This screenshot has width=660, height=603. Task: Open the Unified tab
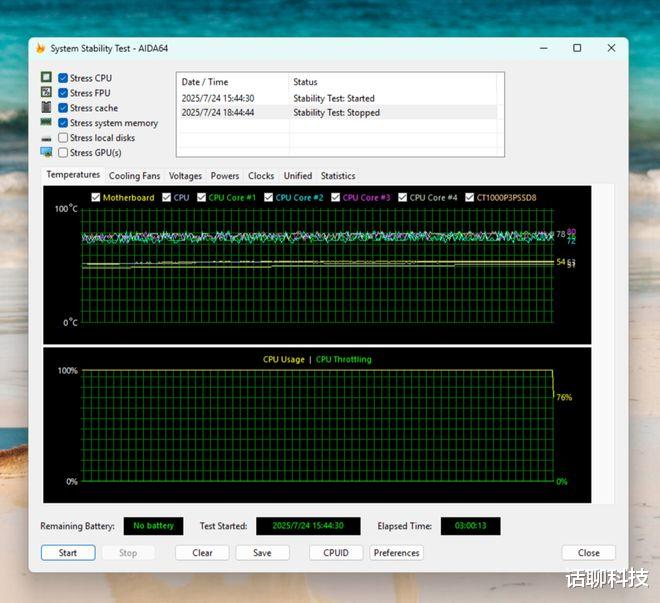[x=298, y=176]
